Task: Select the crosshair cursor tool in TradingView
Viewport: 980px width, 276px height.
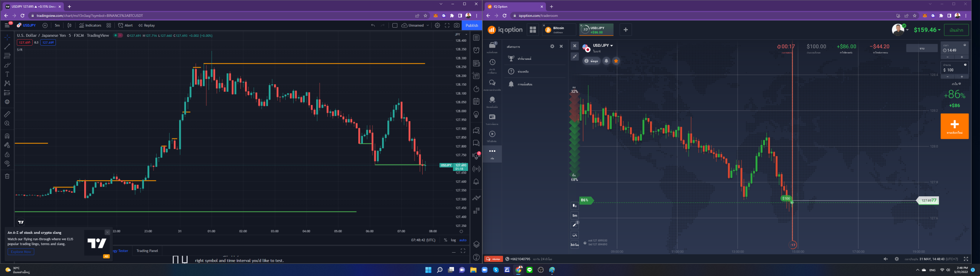Action: click(x=7, y=37)
